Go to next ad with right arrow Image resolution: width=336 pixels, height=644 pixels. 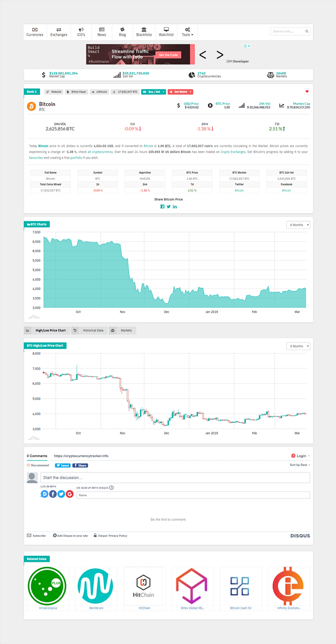point(220,55)
